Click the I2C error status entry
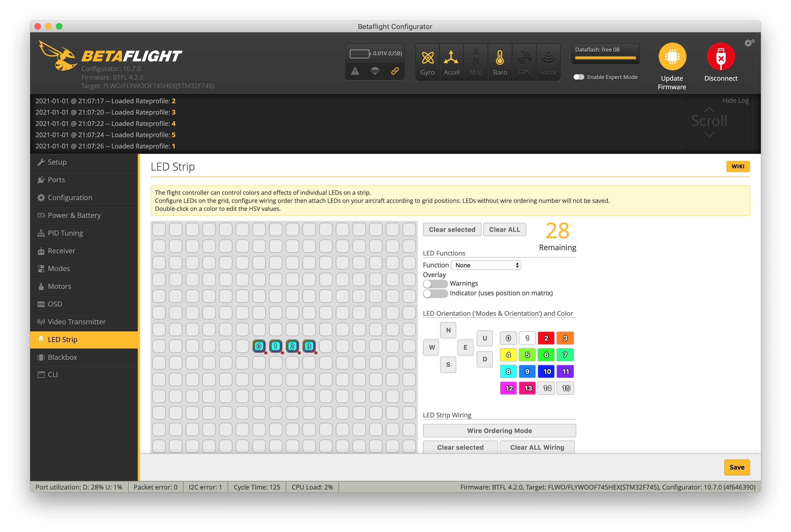Image resolution: width=791 pixels, height=532 pixels. (205, 487)
